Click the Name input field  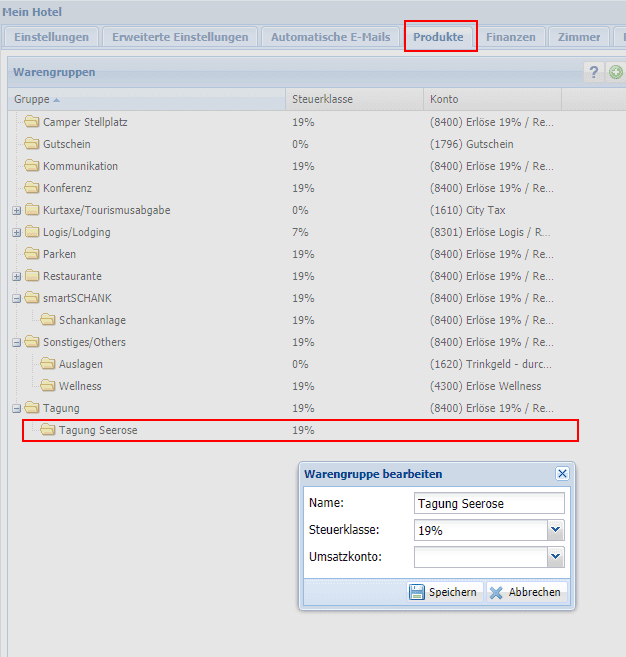click(x=488, y=503)
